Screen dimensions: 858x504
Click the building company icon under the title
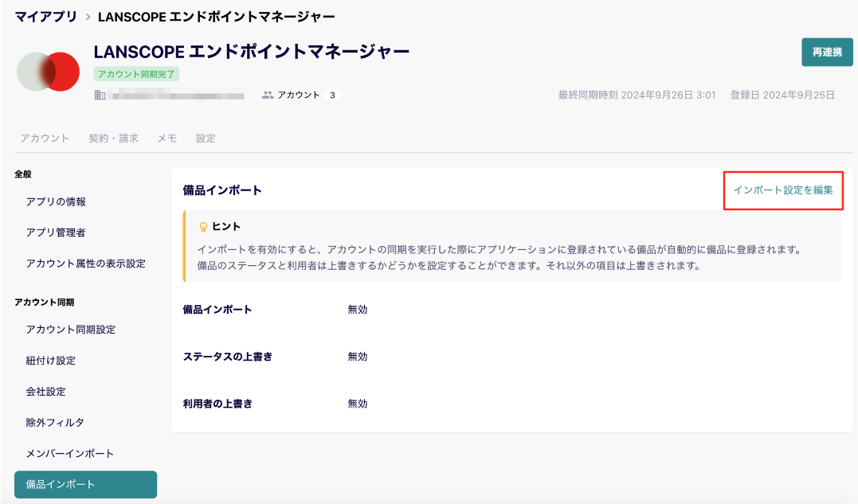point(100,95)
